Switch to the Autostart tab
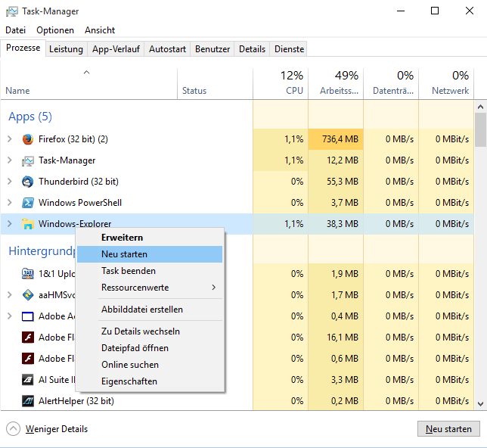Viewport: 487px width, 448px height. point(167,49)
